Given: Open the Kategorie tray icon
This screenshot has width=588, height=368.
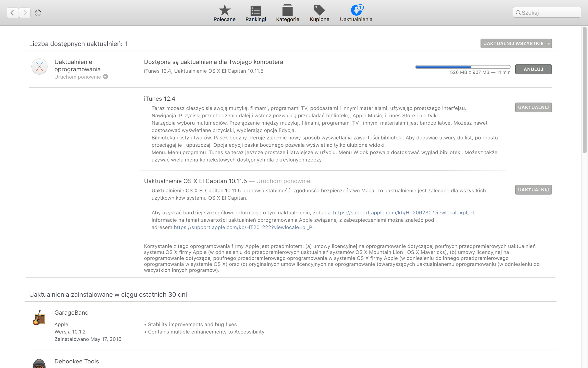Looking at the screenshot, I should [x=287, y=10].
